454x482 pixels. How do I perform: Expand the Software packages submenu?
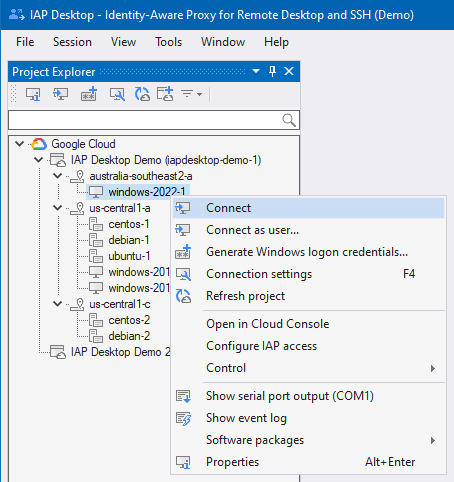[x=308, y=440]
